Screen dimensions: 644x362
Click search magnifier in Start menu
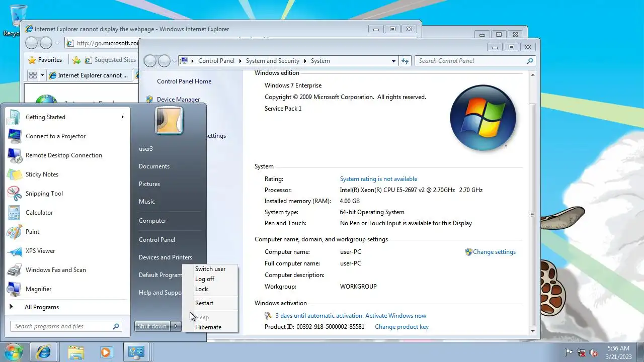click(x=116, y=326)
